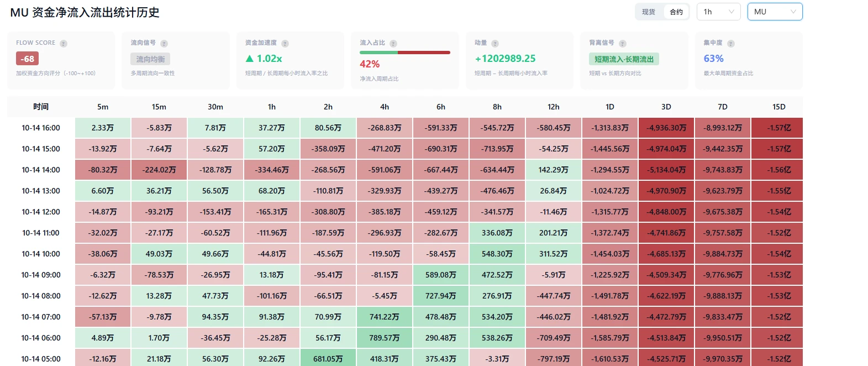Click the help icon next to 背离信号

click(623, 44)
